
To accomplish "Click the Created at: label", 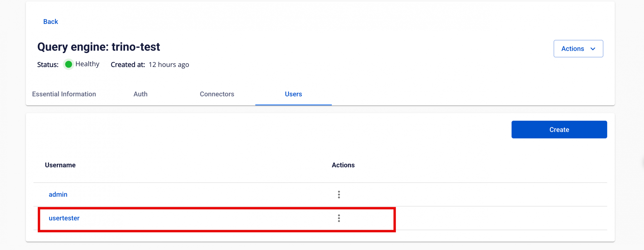I will point(128,65).
